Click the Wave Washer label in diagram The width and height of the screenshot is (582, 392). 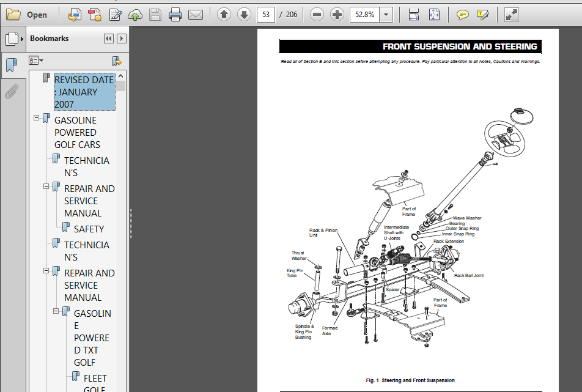click(467, 218)
